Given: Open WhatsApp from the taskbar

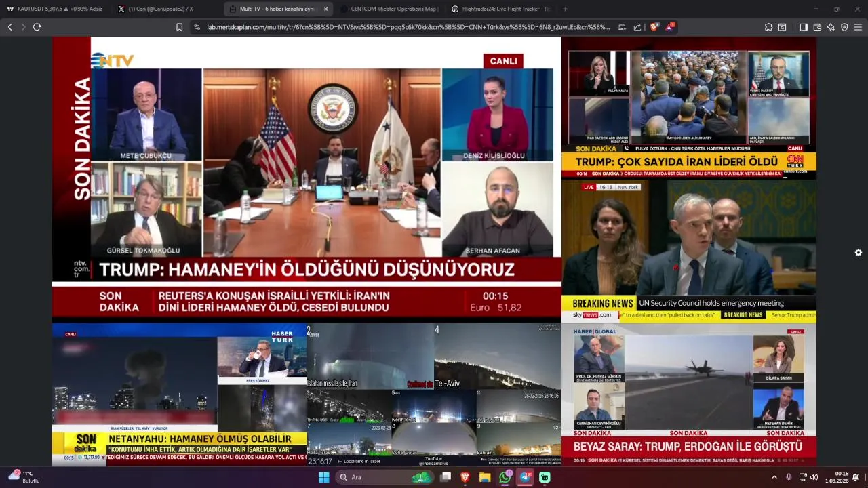Looking at the screenshot, I should click(x=505, y=477).
